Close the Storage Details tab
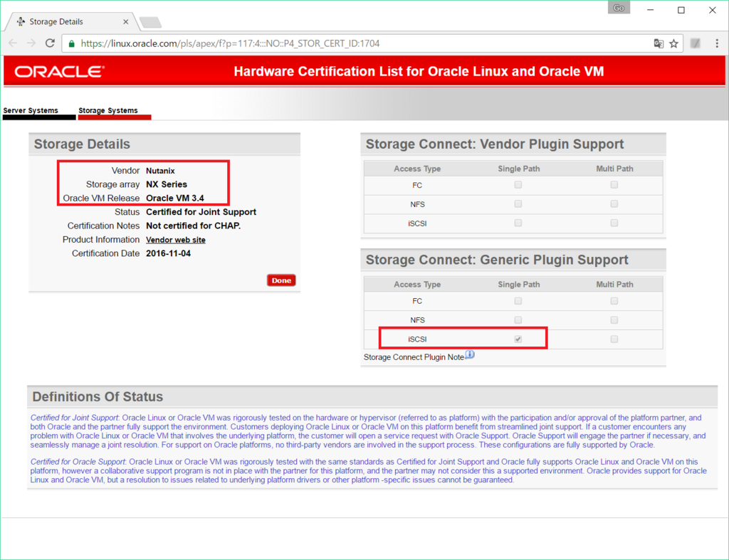 (x=125, y=22)
